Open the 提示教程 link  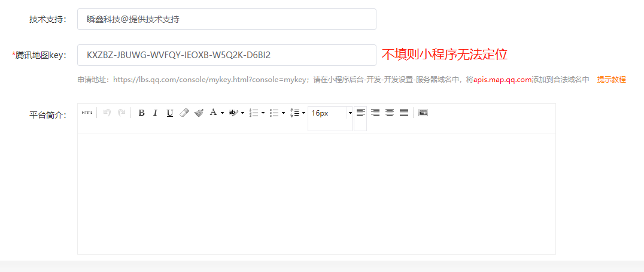tap(611, 80)
